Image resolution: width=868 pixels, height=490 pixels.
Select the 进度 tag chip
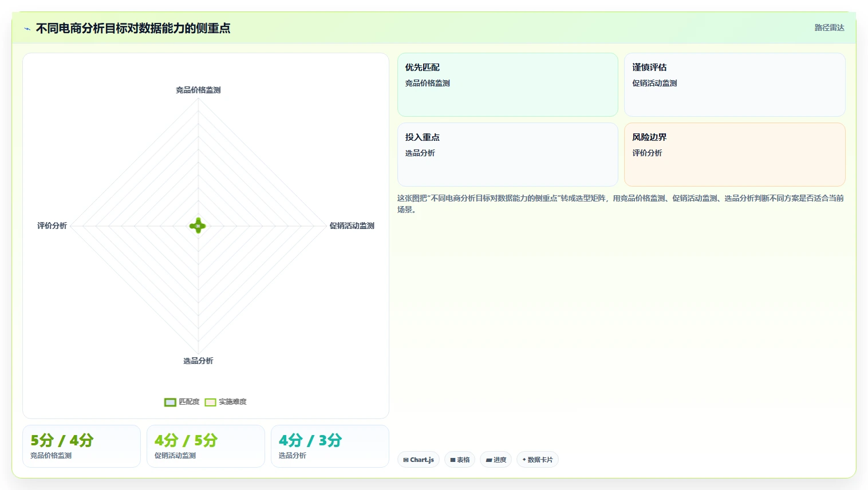496,460
